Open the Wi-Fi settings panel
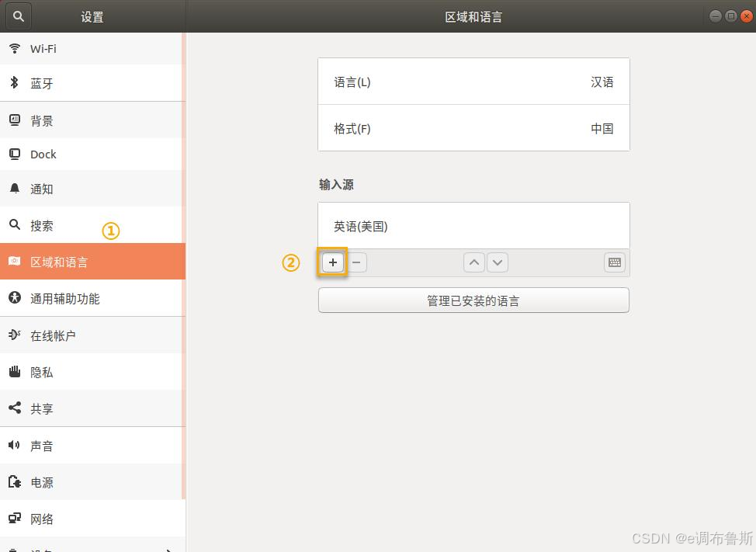 pyautogui.click(x=91, y=49)
